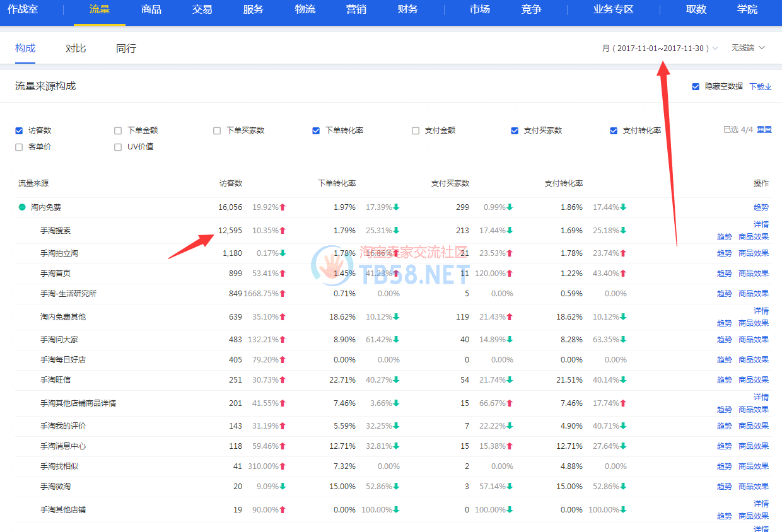Uncheck the 支付转化率 checkbox
Screen dimensions: 782x532
click(x=614, y=130)
